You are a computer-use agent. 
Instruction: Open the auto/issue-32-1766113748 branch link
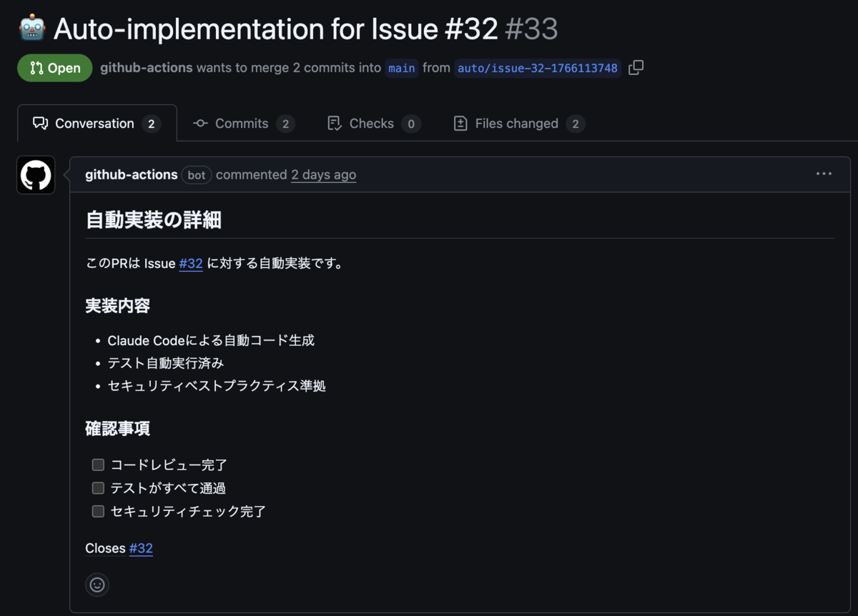point(538,68)
